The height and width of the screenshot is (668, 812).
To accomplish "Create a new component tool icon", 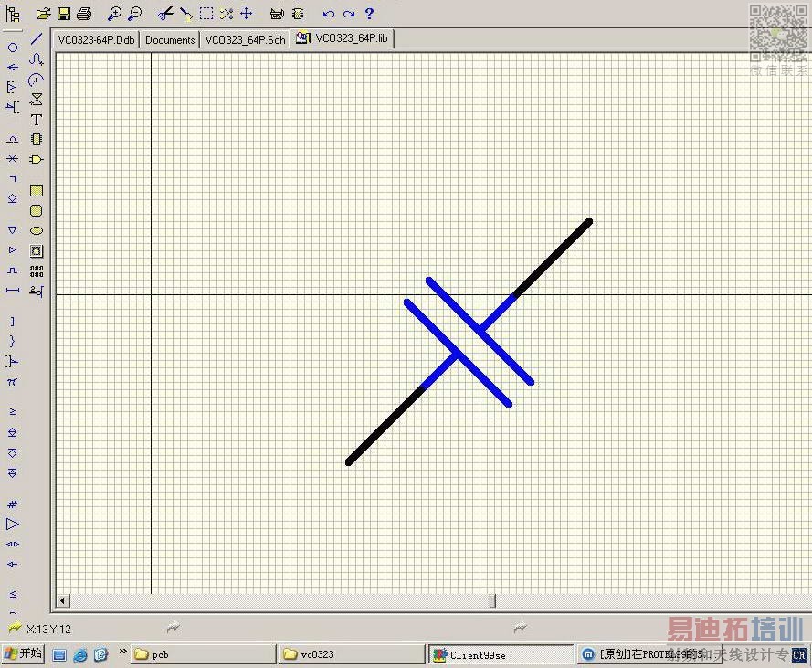I will pyautogui.click(x=37, y=140).
